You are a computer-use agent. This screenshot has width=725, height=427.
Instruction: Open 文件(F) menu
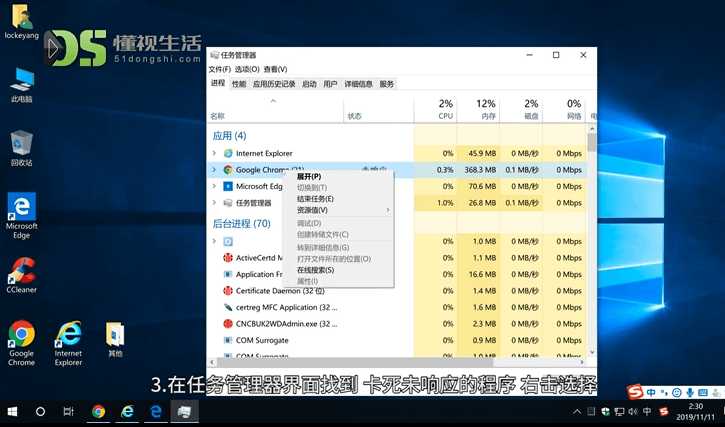click(220, 69)
